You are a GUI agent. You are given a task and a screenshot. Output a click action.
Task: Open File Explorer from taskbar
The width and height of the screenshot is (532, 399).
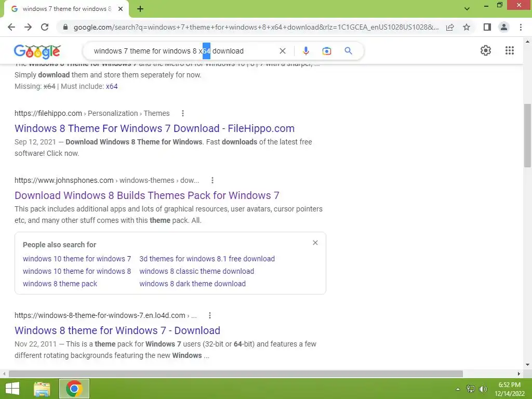point(42,389)
